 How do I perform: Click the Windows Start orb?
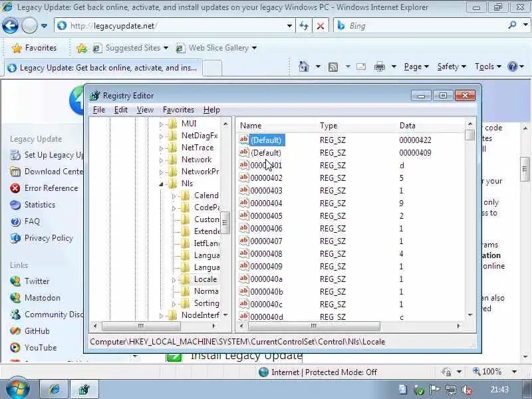coord(18,388)
